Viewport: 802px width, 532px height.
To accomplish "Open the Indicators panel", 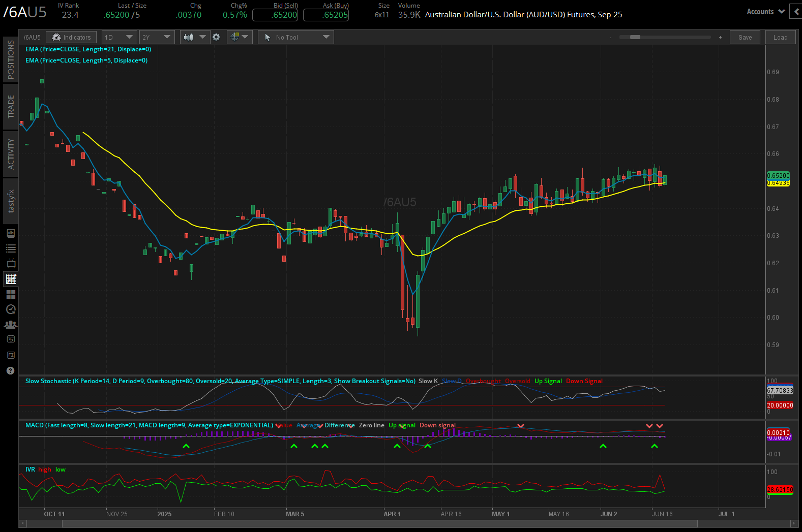I will 71,37.
